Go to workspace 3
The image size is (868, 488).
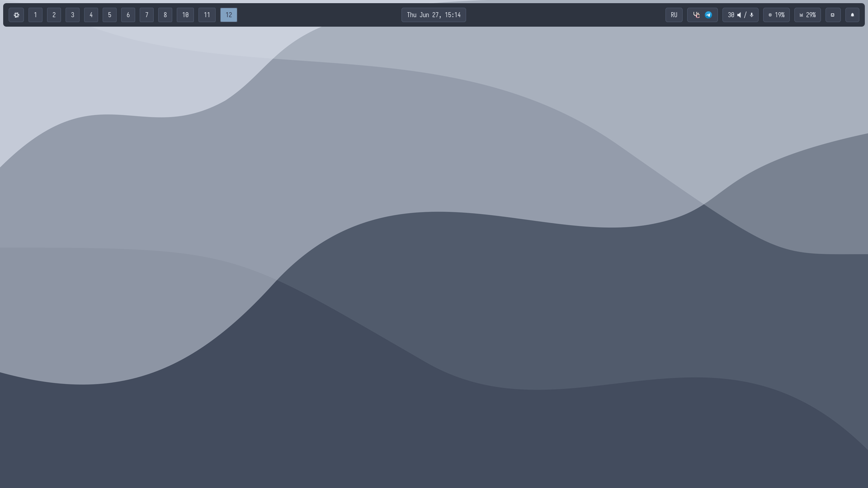pyautogui.click(x=72, y=15)
